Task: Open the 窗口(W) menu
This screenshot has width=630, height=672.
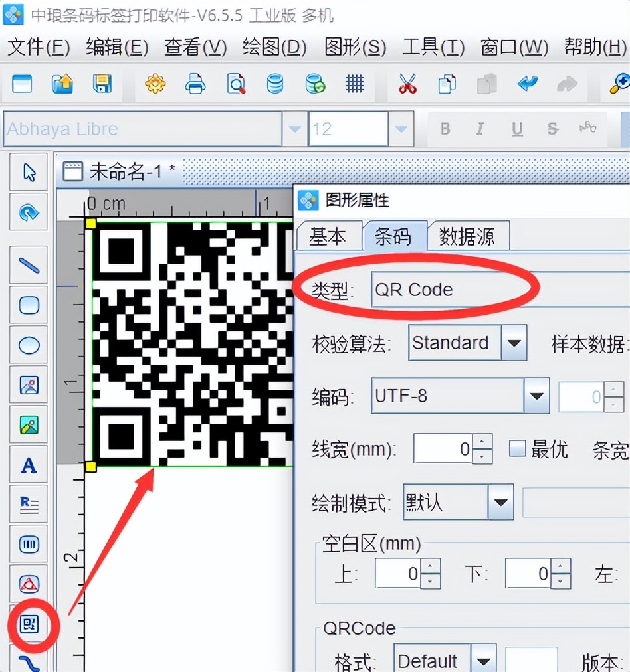Action: coord(514,46)
